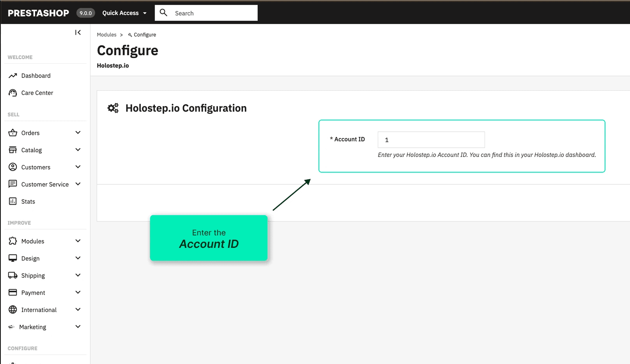The width and height of the screenshot is (630, 364).
Task: Click the Shipping truck icon
Action: coord(13,275)
